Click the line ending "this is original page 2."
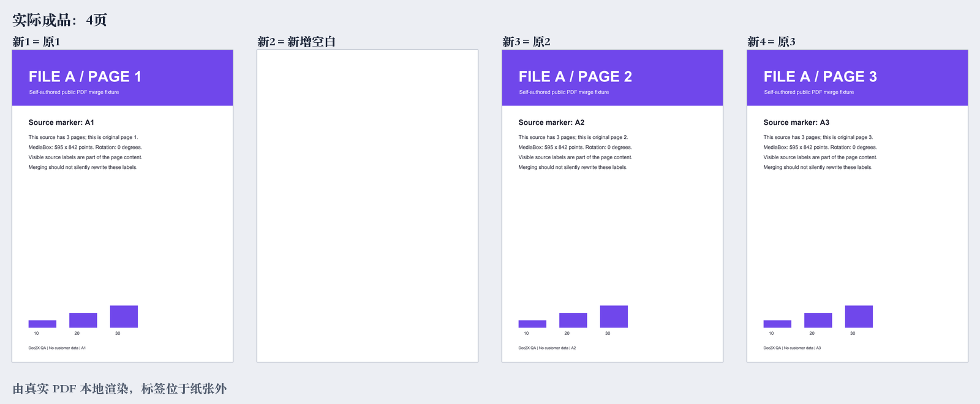This screenshot has width=980, height=404. pos(573,138)
